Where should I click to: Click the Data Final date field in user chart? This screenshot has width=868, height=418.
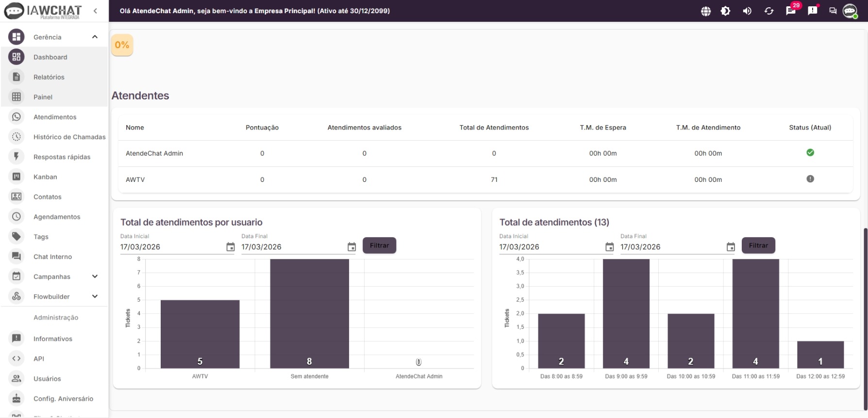click(x=291, y=247)
